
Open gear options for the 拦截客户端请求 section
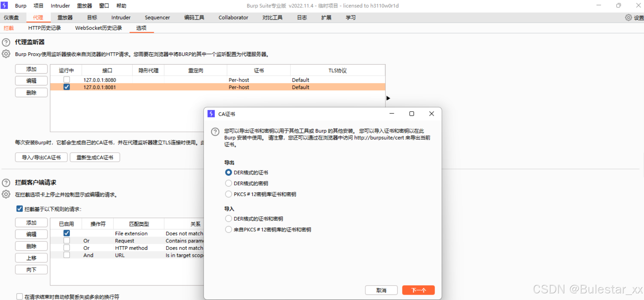pos(6,194)
